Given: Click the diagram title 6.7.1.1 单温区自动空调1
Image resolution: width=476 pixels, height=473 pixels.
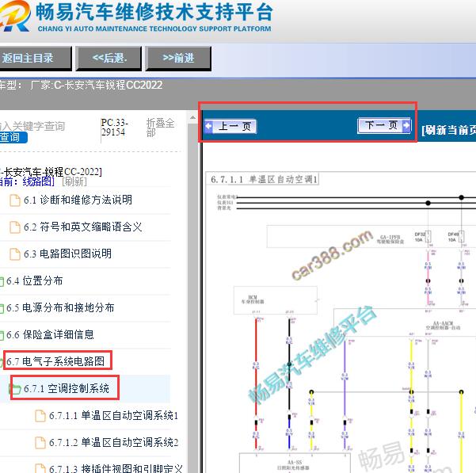Looking at the screenshot, I should (264, 179).
